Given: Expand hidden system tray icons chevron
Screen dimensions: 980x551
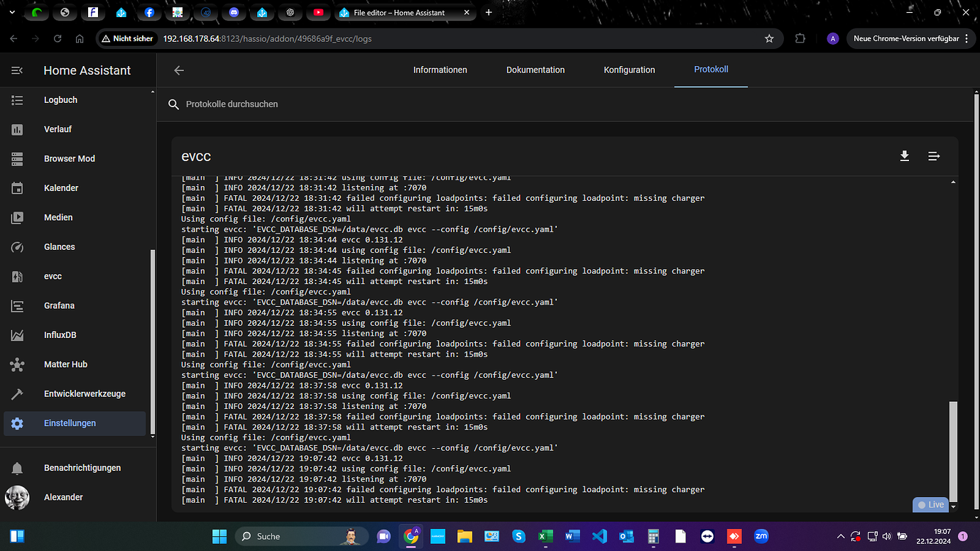Looking at the screenshot, I should coord(840,536).
